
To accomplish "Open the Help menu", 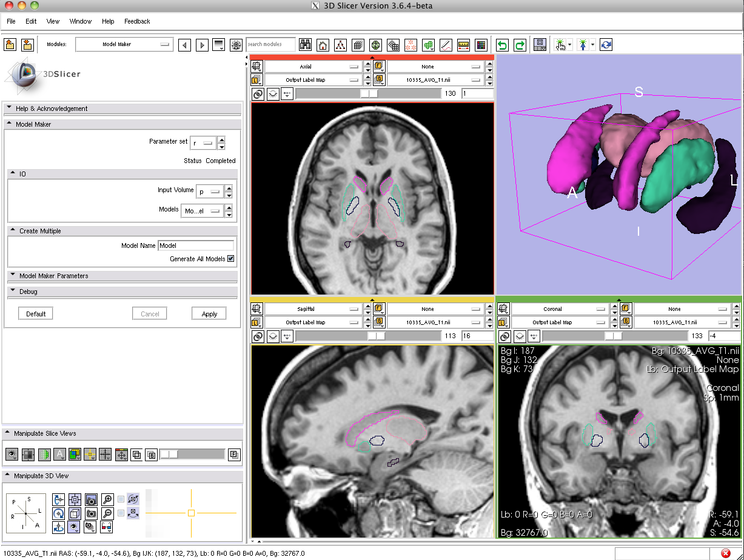I will click(x=108, y=21).
